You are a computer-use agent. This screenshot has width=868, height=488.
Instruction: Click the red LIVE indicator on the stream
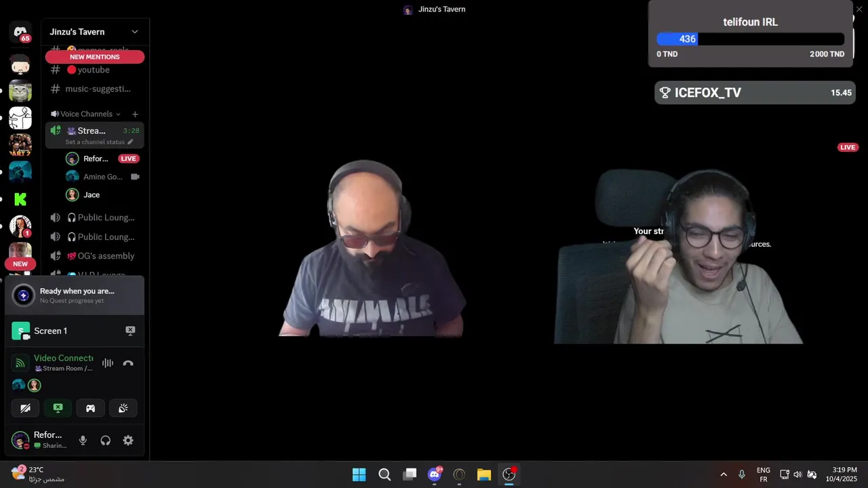pos(848,147)
